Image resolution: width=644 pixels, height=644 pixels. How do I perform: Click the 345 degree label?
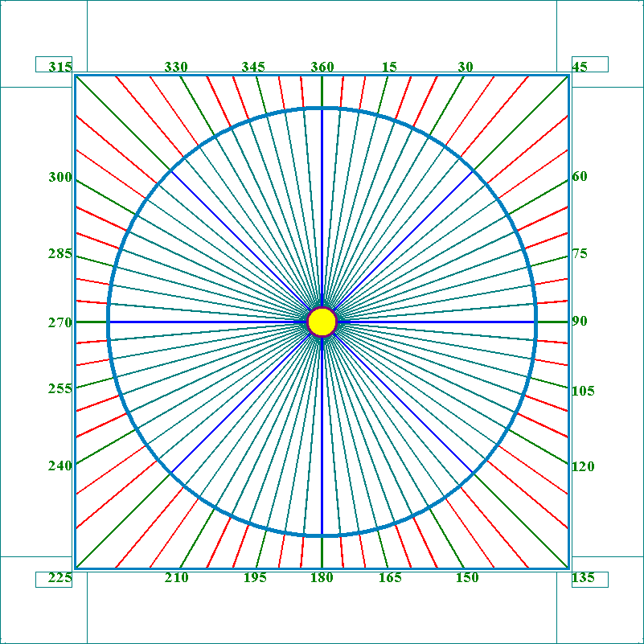pos(253,67)
